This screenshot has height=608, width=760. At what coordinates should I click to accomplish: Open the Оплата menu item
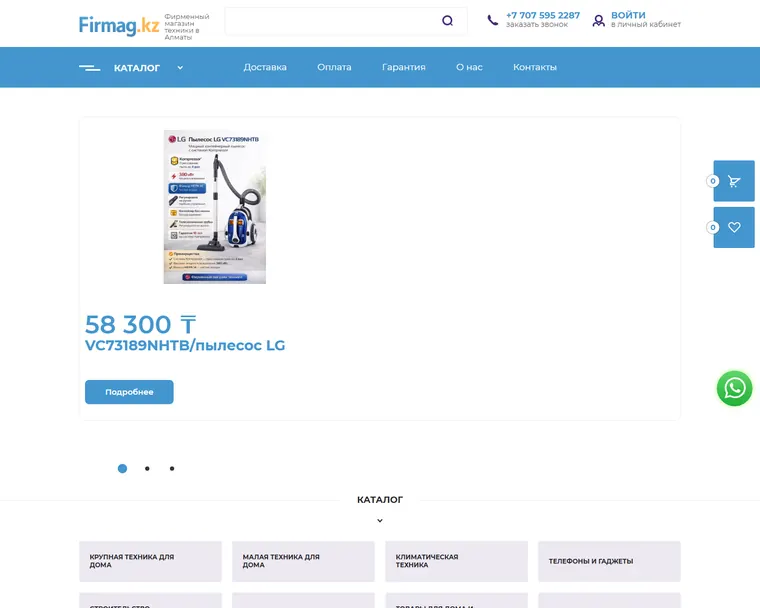(x=334, y=67)
